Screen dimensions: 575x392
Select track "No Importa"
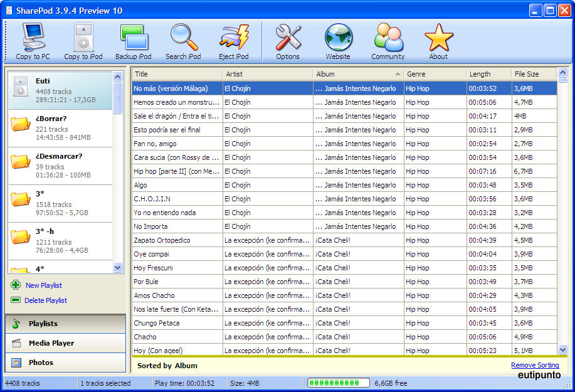[177, 226]
